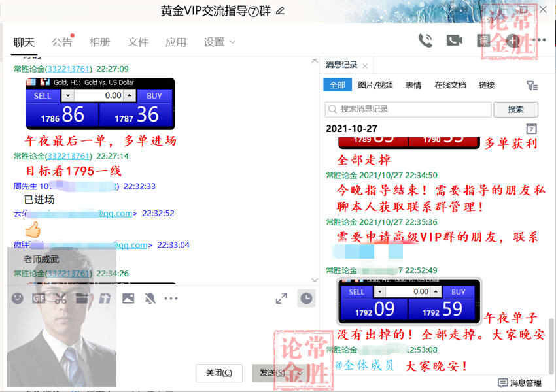Take a screenshot with scissors tool
The width and height of the screenshot is (556, 392).
tap(61, 299)
